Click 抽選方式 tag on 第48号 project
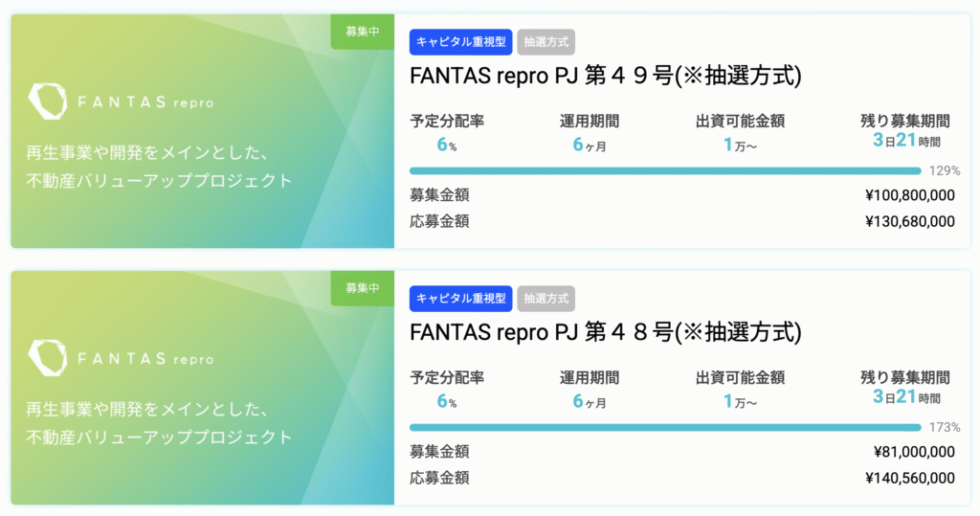Screen dimensions: 980x516 pyautogui.click(x=546, y=299)
